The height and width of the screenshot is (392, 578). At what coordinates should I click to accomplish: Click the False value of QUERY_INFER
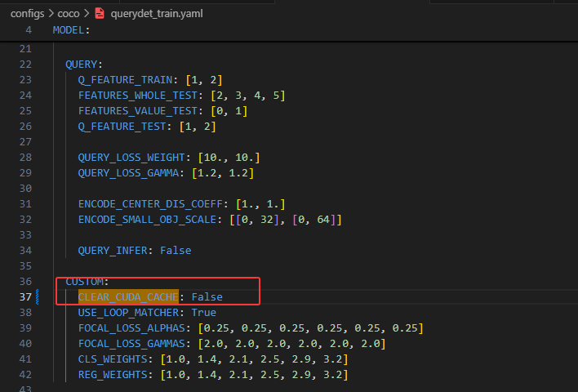(x=176, y=251)
